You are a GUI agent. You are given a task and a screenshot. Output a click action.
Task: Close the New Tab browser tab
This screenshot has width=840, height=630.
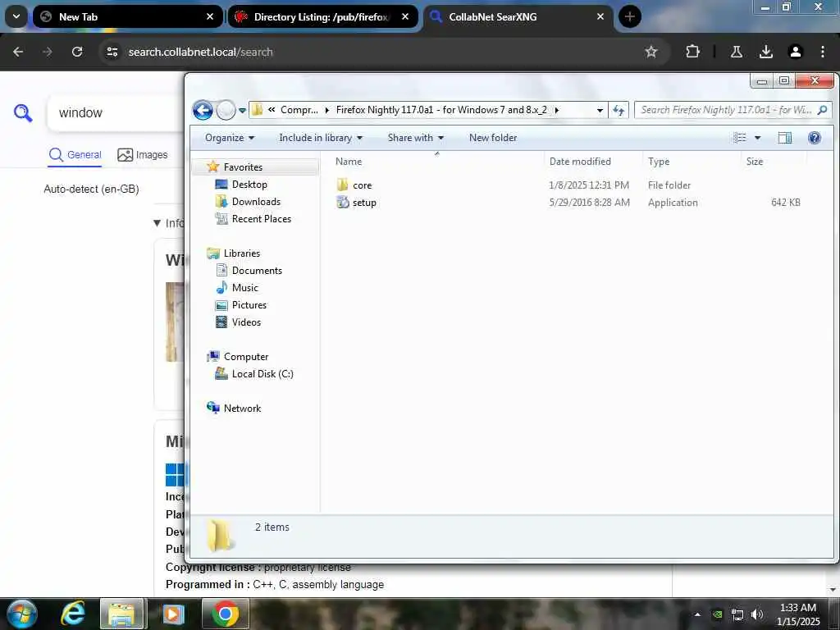[210, 17]
